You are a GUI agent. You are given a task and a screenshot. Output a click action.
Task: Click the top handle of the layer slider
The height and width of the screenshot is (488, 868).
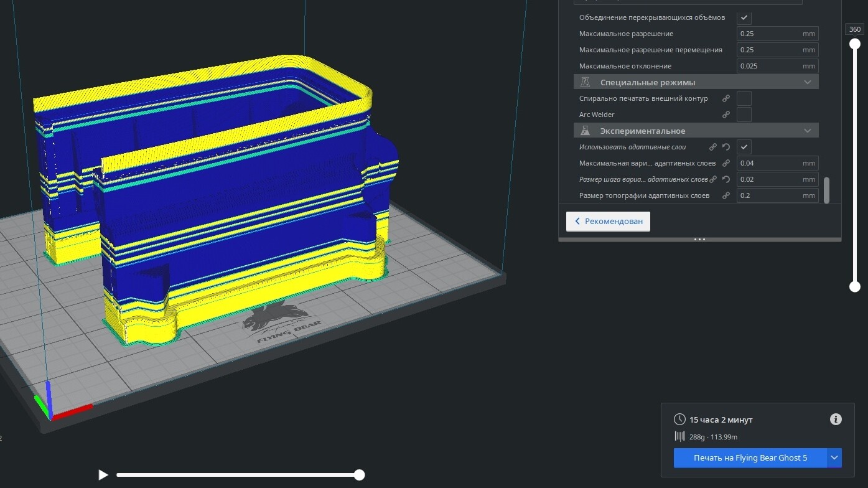tap(855, 44)
